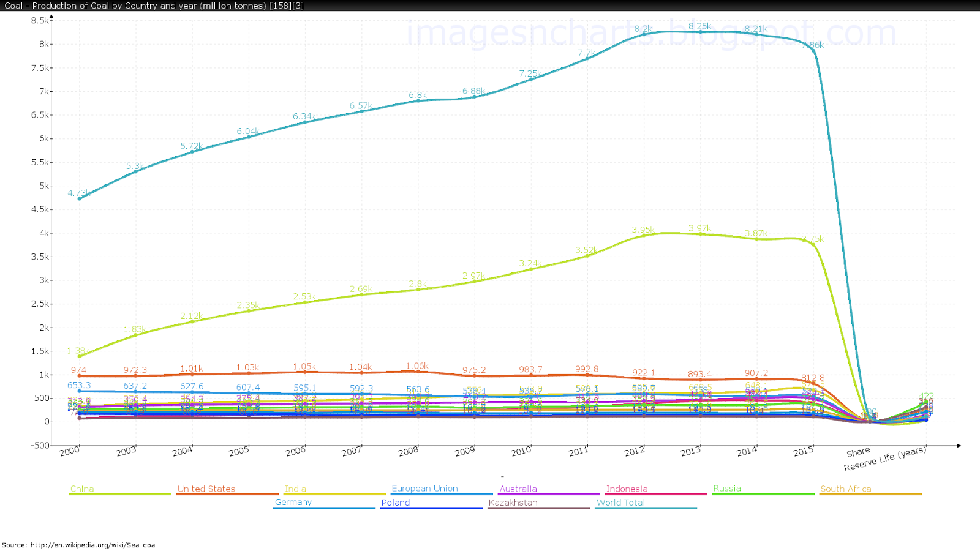Enable the Australia series from the legend
980x551 pixels.
tap(518, 489)
